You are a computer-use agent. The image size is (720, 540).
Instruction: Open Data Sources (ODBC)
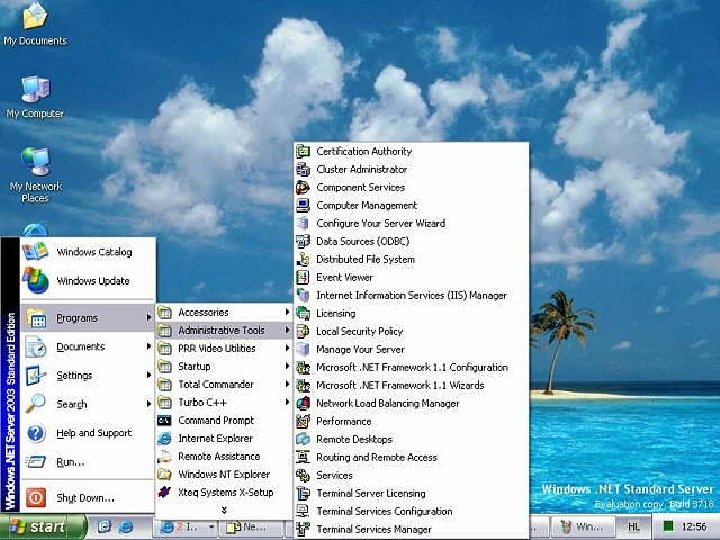point(411,241)
